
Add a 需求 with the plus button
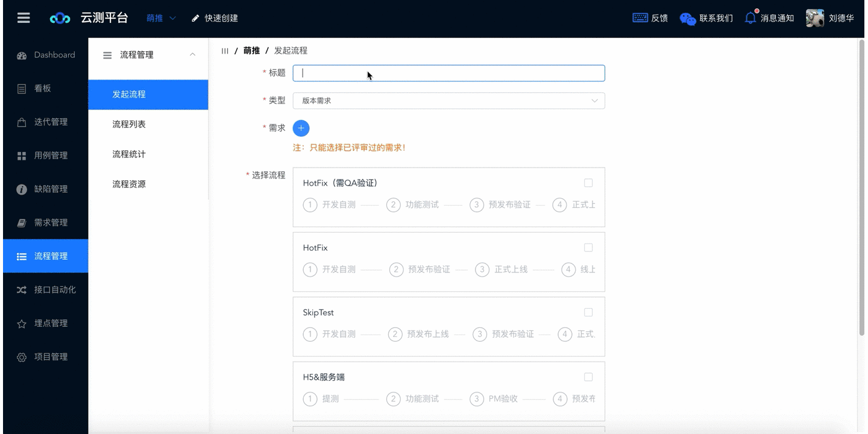(301, 128)
